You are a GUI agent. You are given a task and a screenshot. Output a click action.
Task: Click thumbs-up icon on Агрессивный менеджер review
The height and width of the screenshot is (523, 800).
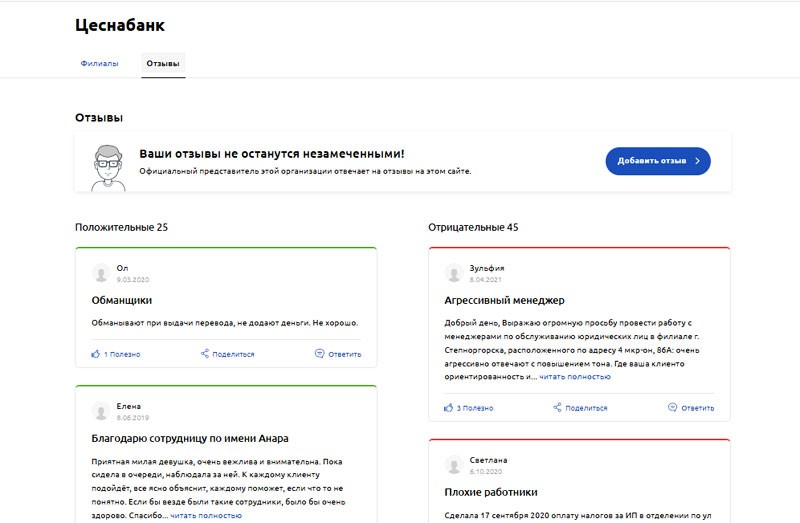pyautogui.click(x=448, y=407)
